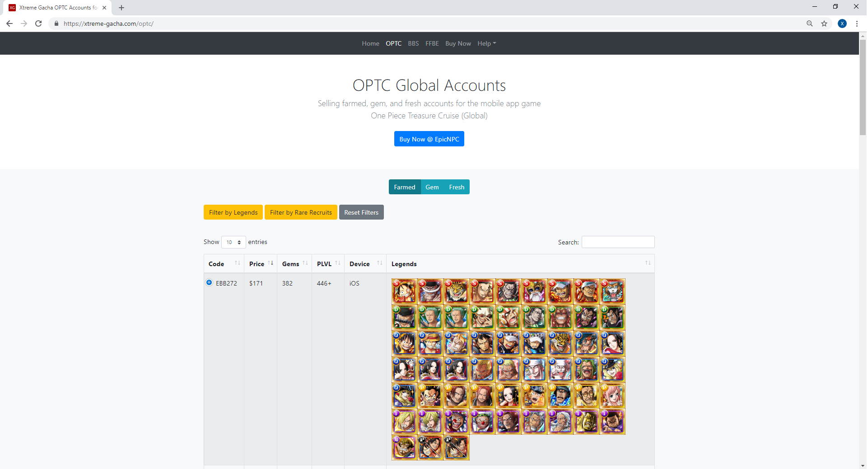Sort table by Device column
Image resolution: width=868 pixels, height=469 pixels.
365,264
